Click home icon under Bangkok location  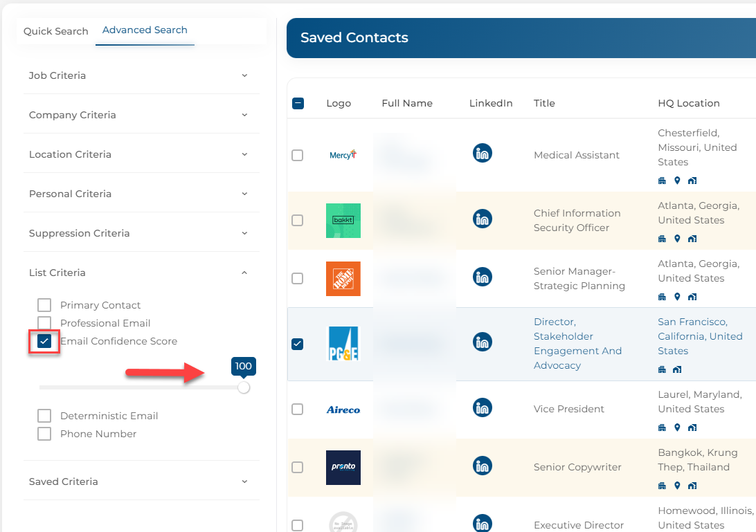692,486
